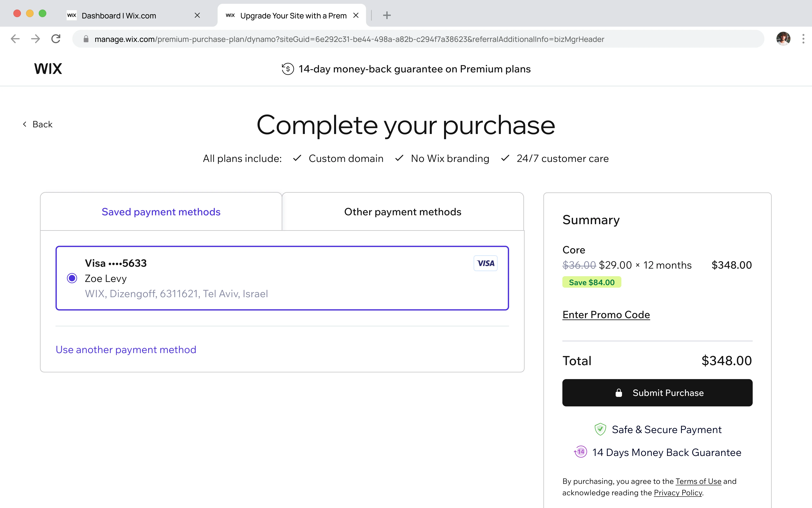Go back using browser back arrow
The image size is (812, 508).
[x=15, y=39]
